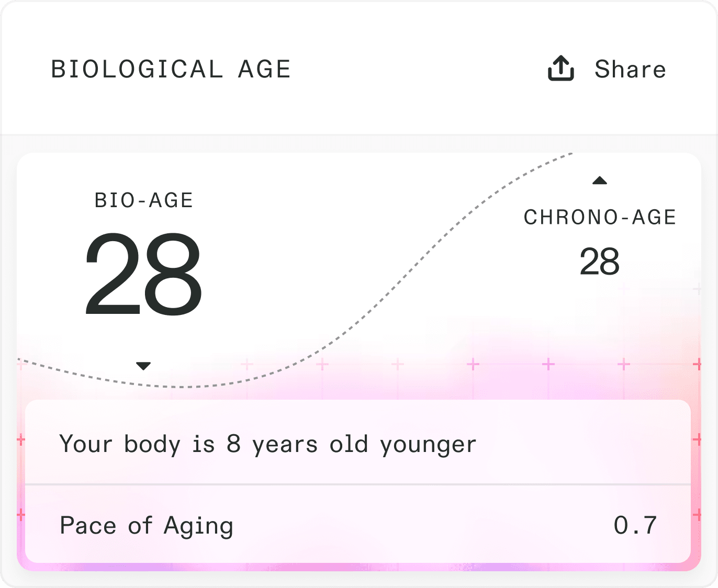Screen dimensions: 718x588
Task: Click a pink plus symbol on the chart background
Action: [473, 365]
